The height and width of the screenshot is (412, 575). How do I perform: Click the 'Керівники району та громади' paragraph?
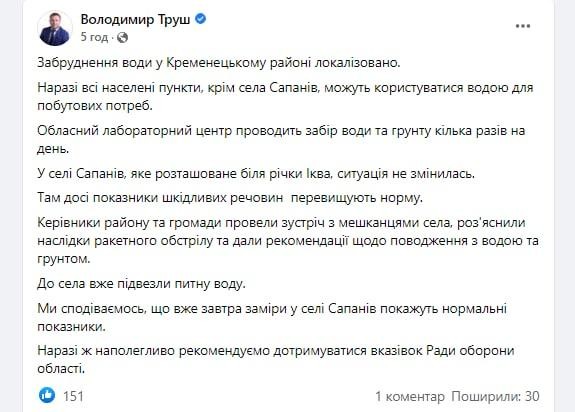click(x=288, y=241)
